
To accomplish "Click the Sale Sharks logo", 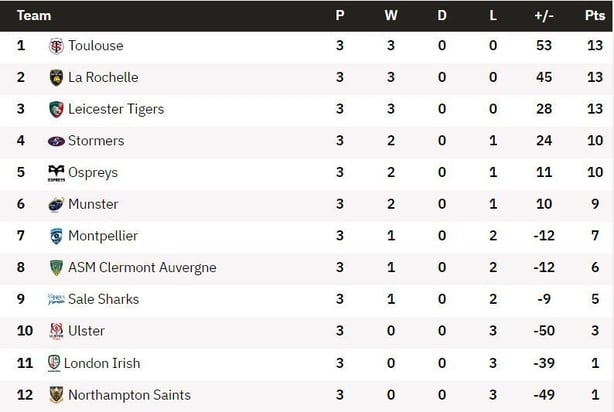I will (x=56, y=300).
